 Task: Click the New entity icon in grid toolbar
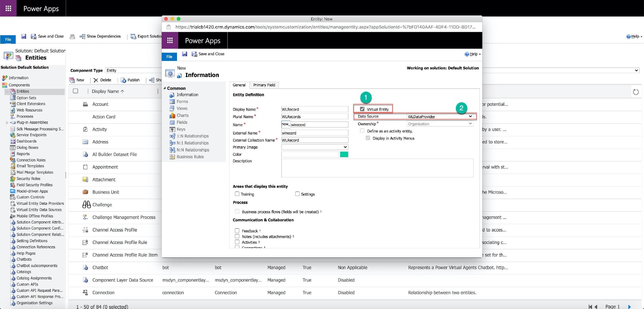tap(72, 80)
